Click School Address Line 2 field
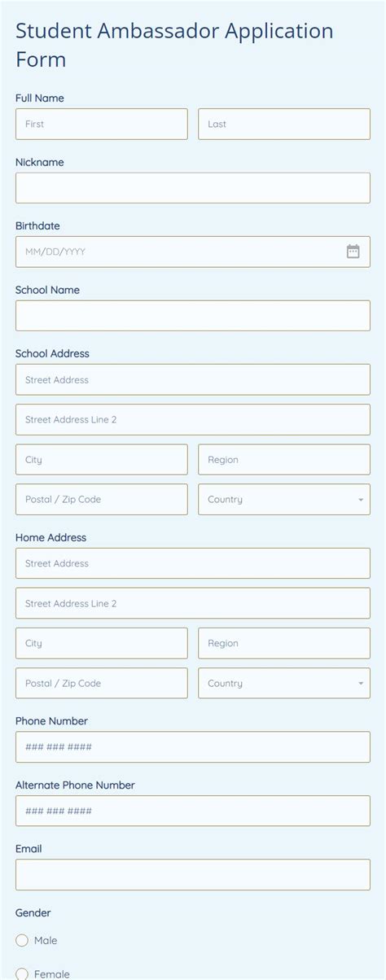Viewport: 386px width, 980px height. pyautogui.click(x=193, y=419)
